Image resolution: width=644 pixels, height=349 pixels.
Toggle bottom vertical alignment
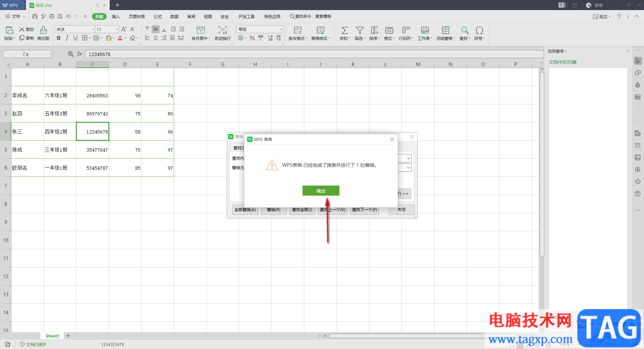pyautogui.click(x=164, y=29)
